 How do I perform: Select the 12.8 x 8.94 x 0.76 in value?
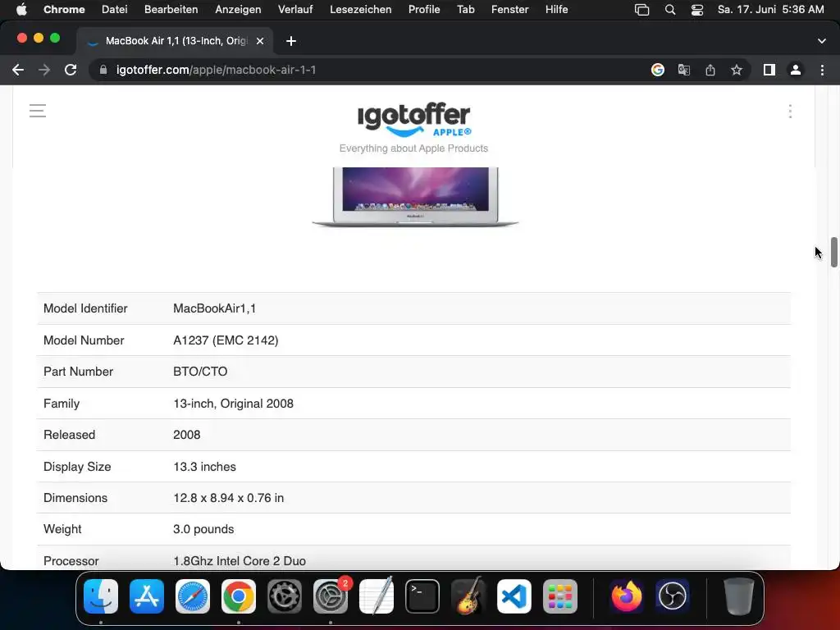[228, 498]
